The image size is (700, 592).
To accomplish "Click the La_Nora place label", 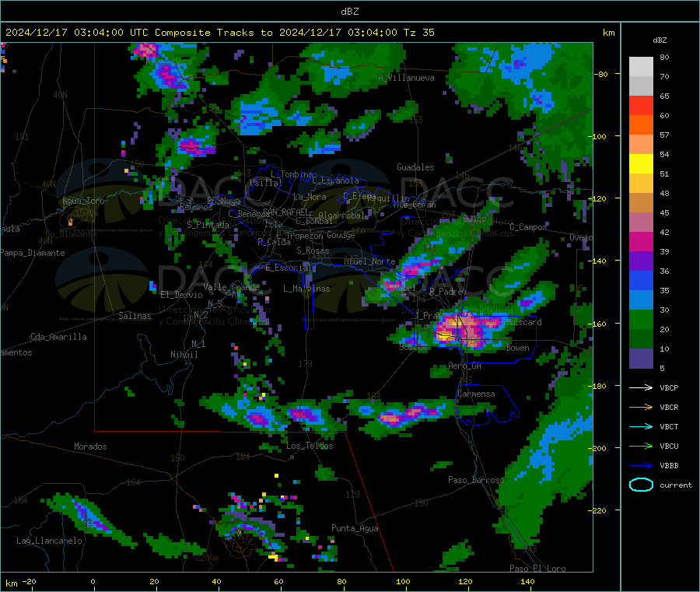I will (310, 197).
